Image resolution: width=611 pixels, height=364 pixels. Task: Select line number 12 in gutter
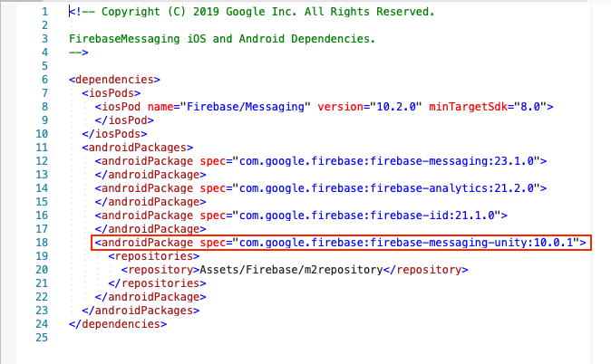tap(42, 161)
